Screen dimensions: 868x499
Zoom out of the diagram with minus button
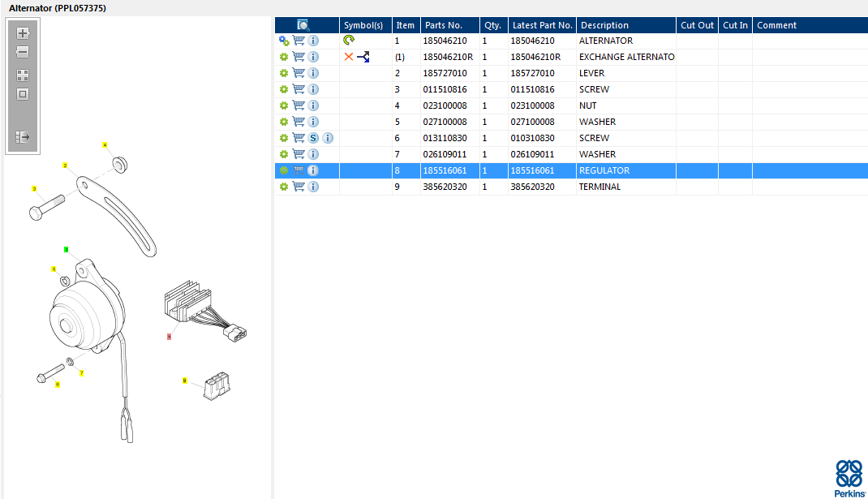[22, 52]
